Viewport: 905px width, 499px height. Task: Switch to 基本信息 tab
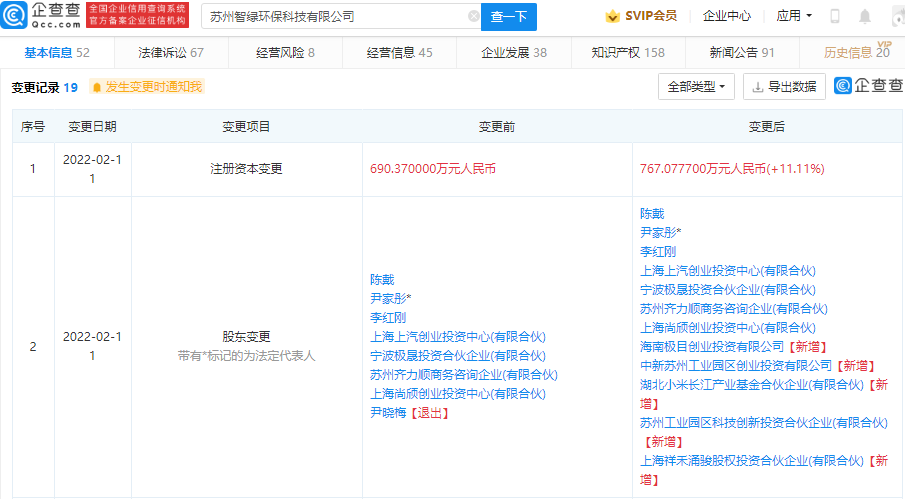point(57,52)
